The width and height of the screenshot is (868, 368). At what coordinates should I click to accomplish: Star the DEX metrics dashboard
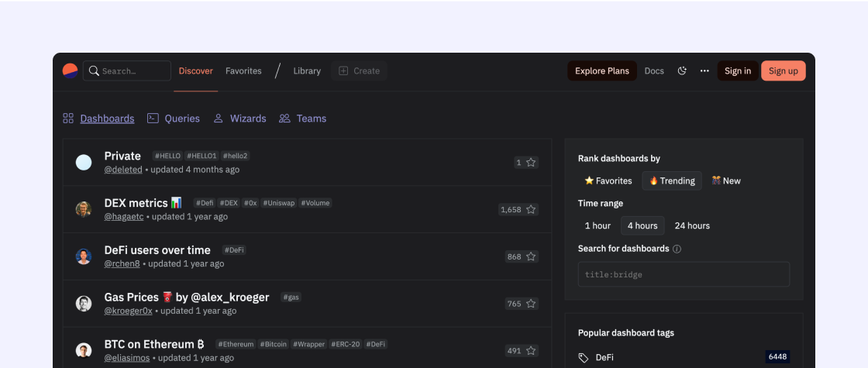(x=531, y=210)
